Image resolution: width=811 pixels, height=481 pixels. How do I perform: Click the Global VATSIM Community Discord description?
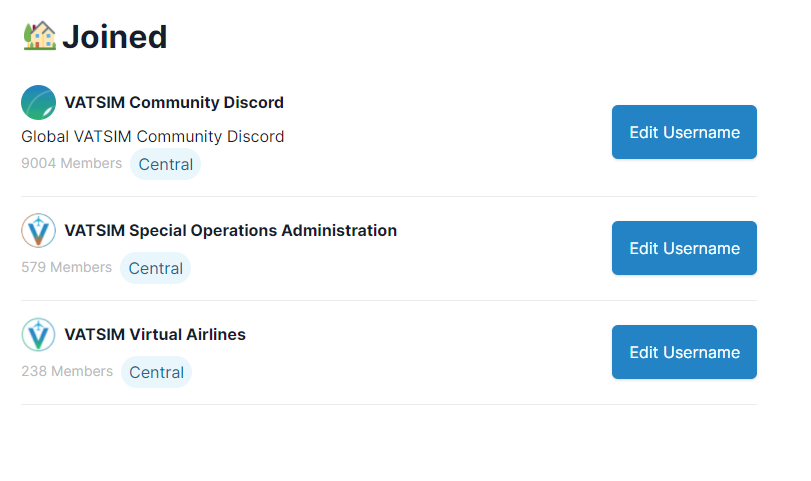pos(153,136)
